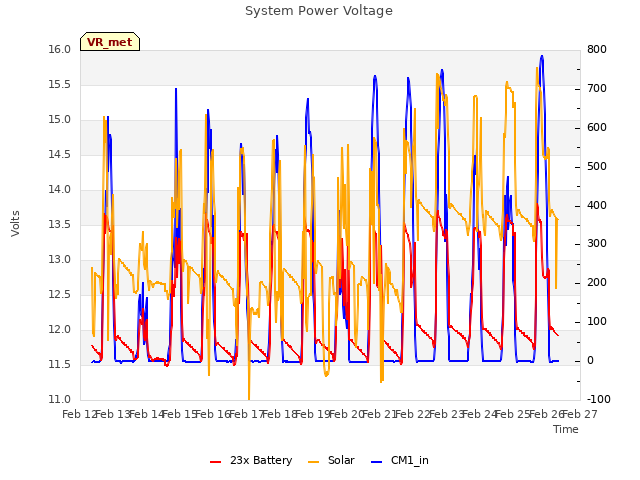Click the orange Solar legend swatch
The height and width of the screenshot is (480, 640).
coord(313,462)
